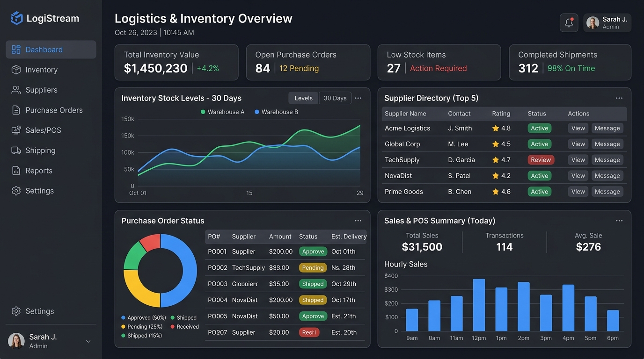
Task: Click the Completed Shipments card
Action: pos(570,63)
